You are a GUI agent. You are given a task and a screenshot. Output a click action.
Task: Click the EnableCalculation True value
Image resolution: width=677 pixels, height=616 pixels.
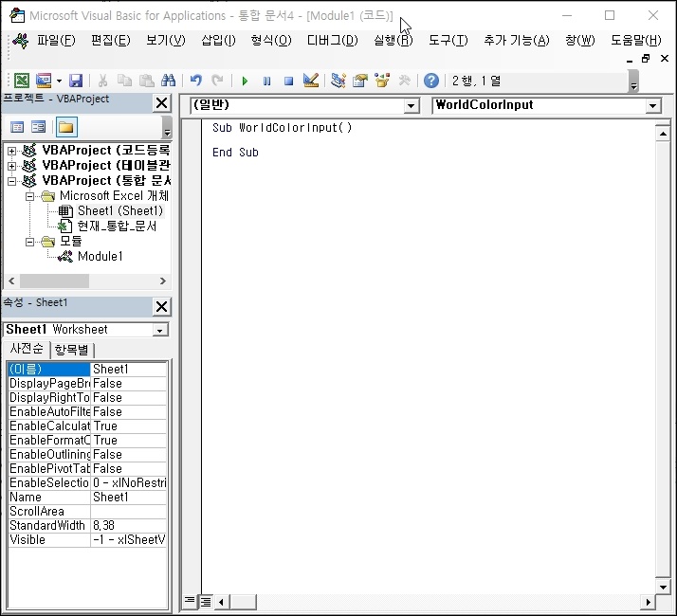tap(128, 426)
